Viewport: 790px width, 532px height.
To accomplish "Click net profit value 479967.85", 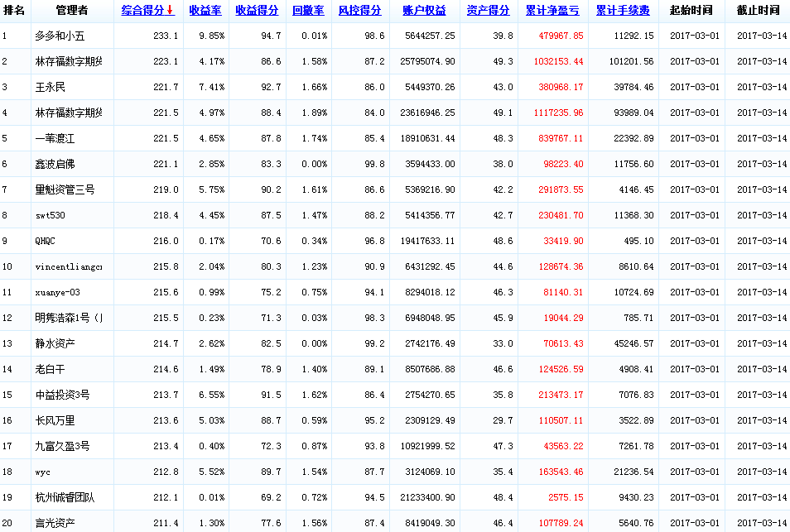I will pyautogui.click(x=561, y=36).
